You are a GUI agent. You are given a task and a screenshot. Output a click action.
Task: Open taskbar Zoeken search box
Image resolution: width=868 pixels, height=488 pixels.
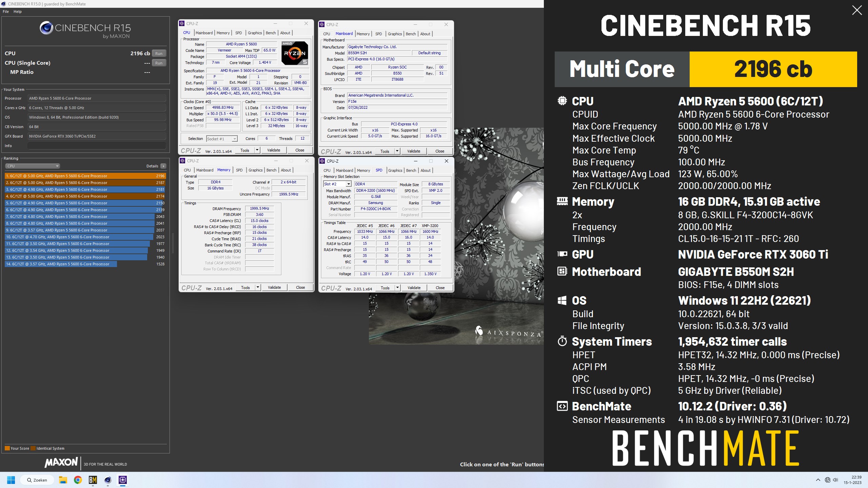tap(37, 480)
